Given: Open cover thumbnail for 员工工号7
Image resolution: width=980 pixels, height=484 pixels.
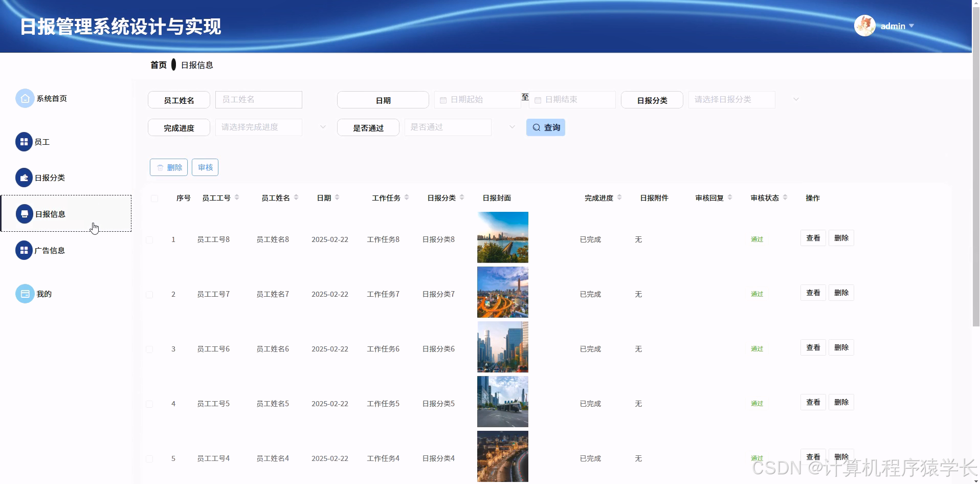Looking at the screenshot, I should [x=503, y=292].
